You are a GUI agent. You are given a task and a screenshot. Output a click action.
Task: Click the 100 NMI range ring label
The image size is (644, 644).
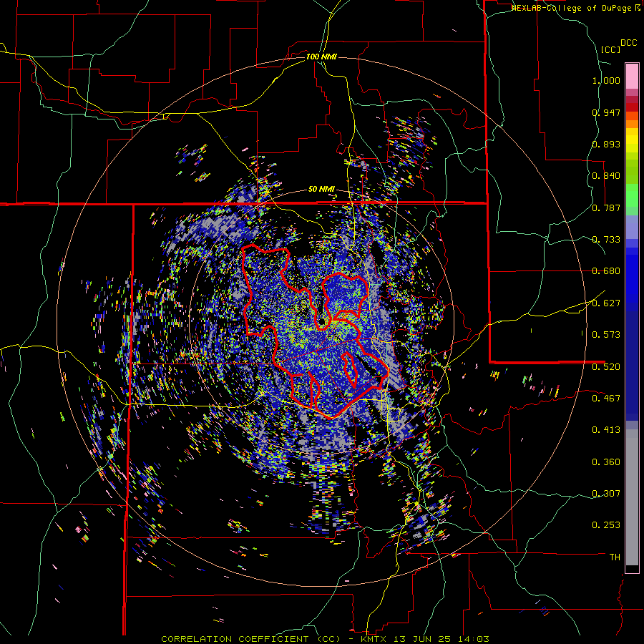tap(321, 57)
